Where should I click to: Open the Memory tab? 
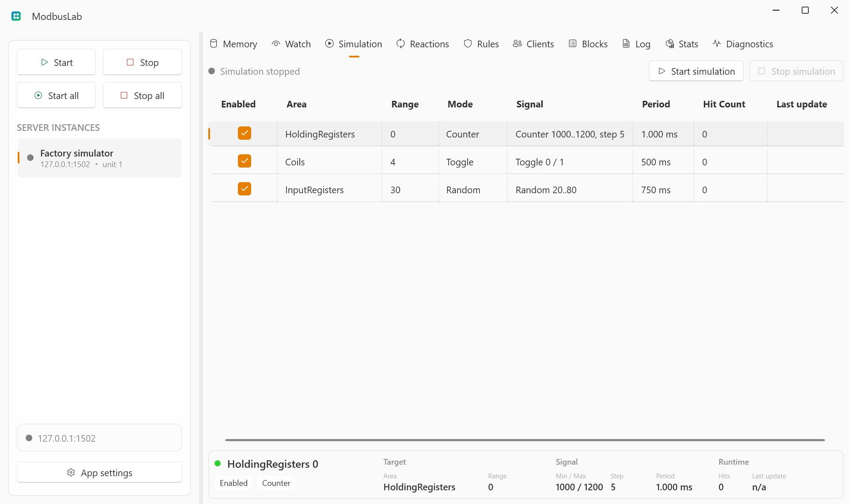[233, 44]
